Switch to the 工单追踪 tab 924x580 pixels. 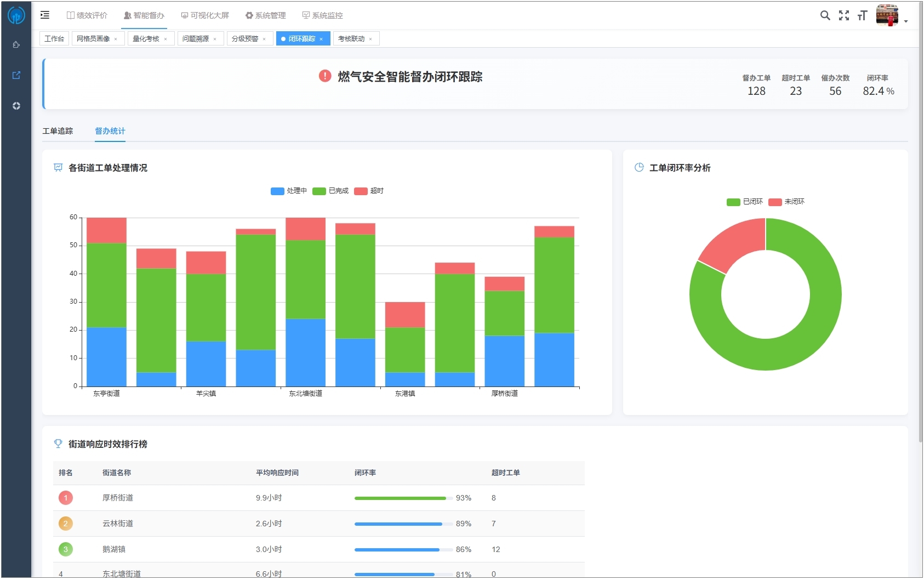(x=58, y=131)
